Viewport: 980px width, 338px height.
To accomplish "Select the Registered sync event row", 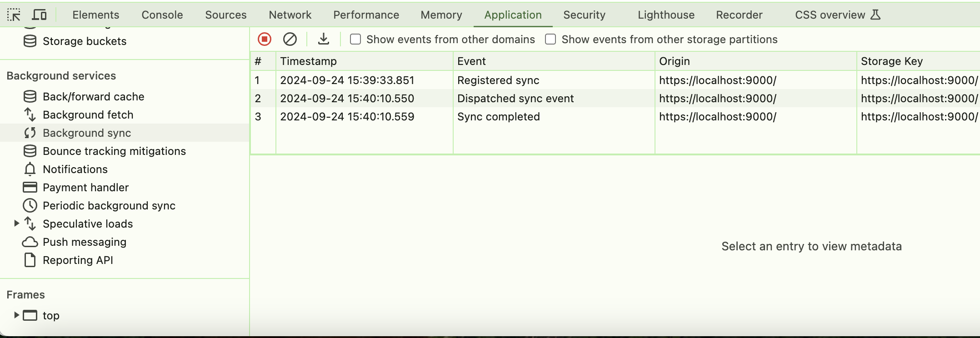I will (x=615, y=80).
